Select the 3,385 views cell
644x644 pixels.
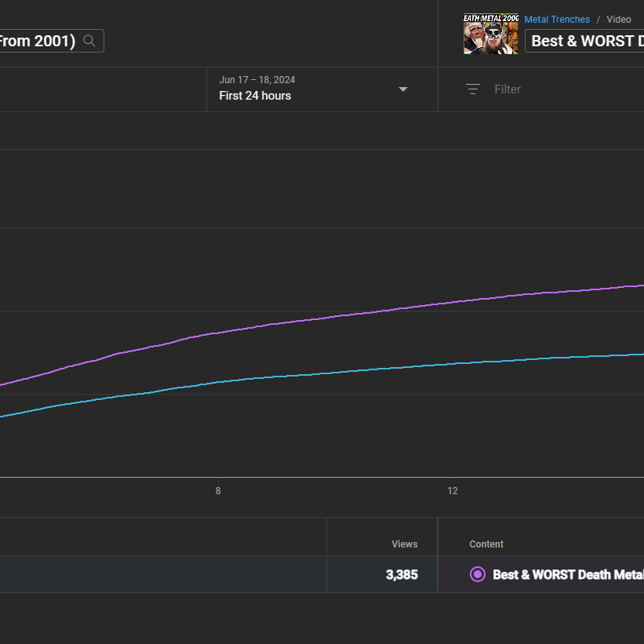(382, 574)
